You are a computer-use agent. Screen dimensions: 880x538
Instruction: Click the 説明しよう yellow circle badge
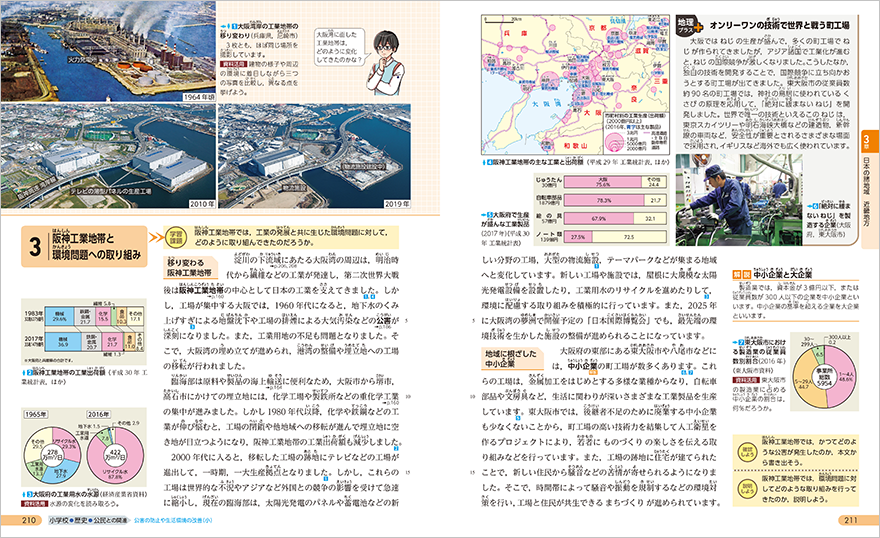(747, 489)
